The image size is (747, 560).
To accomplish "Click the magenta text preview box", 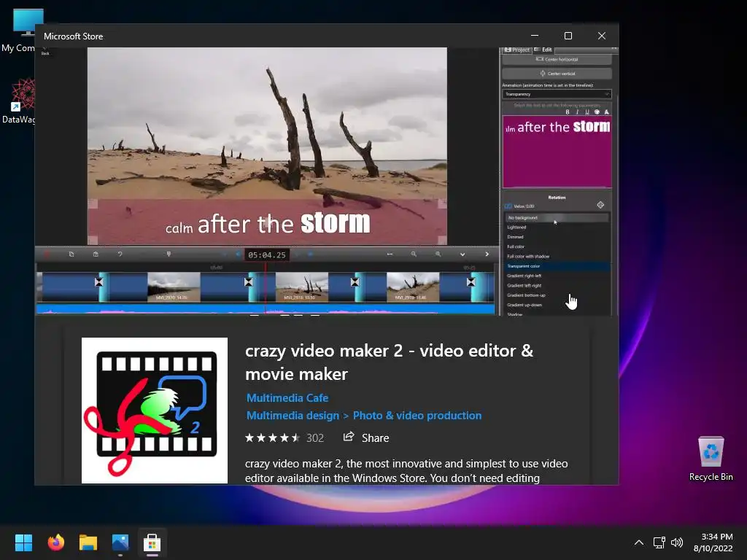I will (557, 152).
